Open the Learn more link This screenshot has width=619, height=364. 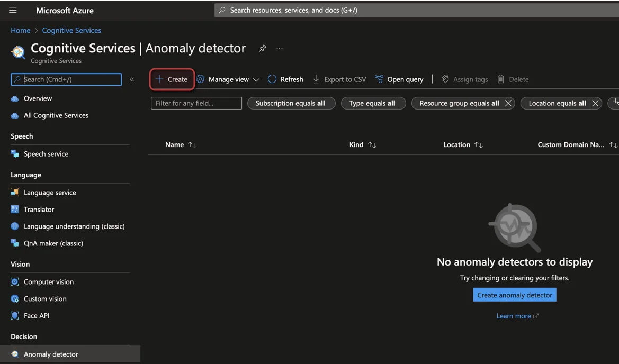pos(517,316)
